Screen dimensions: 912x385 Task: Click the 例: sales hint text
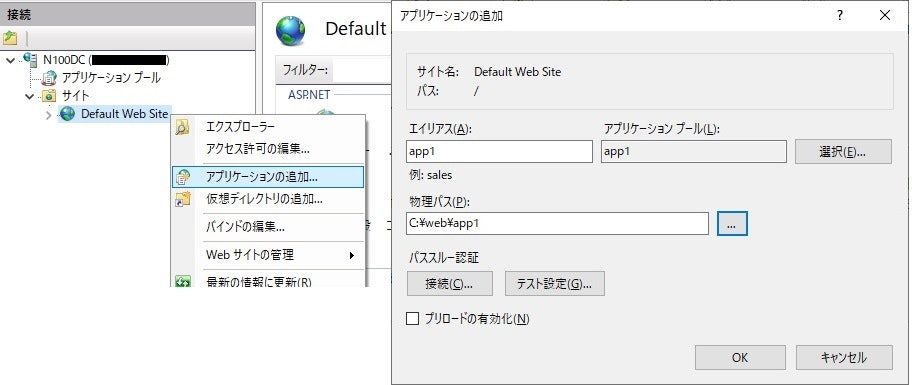(x=431, y=175)
